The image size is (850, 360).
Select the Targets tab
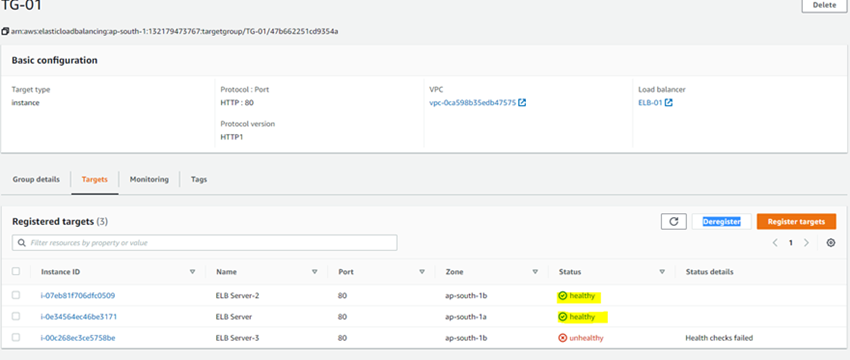[94, 179]
